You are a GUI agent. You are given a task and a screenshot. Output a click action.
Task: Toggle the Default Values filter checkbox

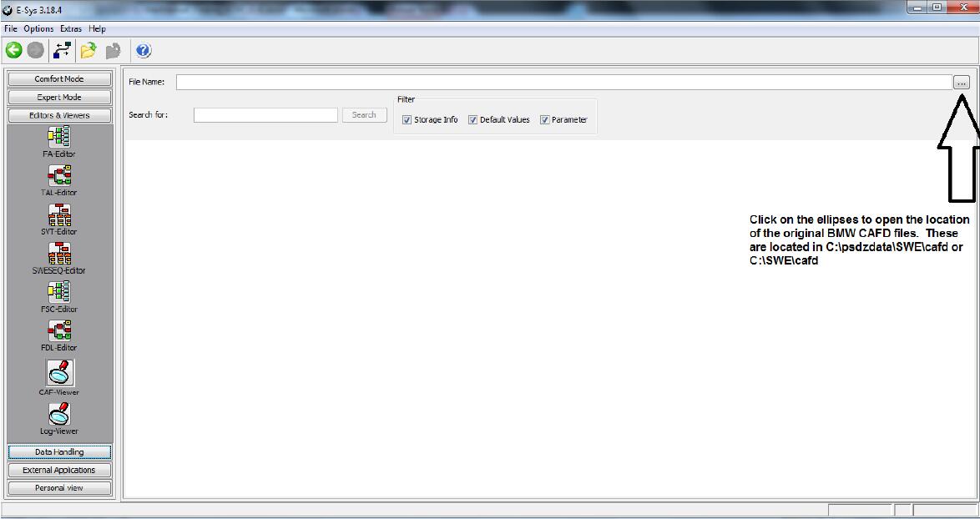(473, 120)
